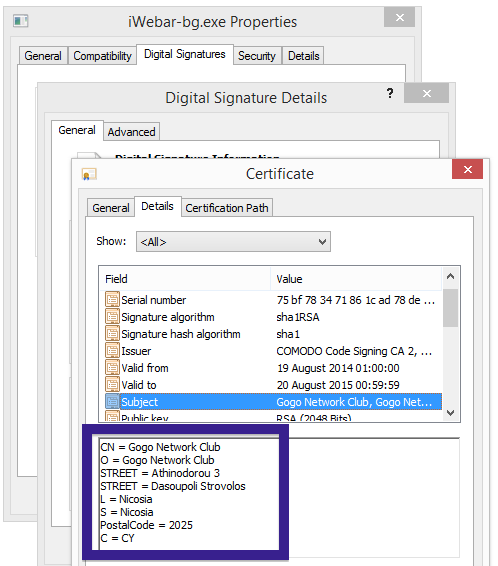
Task: Click the Valid to field icon
Action: point(112,384)
